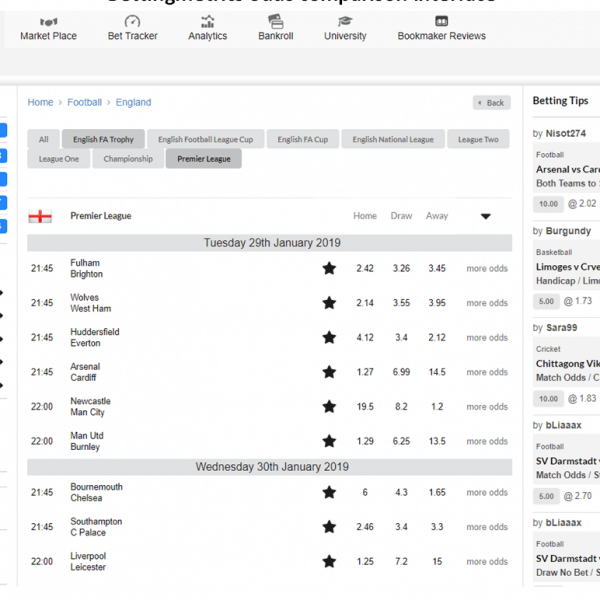Image resolution: width=600 pixels, height=600 pixels.
Task: Open the Bet Tracker gauge icon
Action: 132,21
